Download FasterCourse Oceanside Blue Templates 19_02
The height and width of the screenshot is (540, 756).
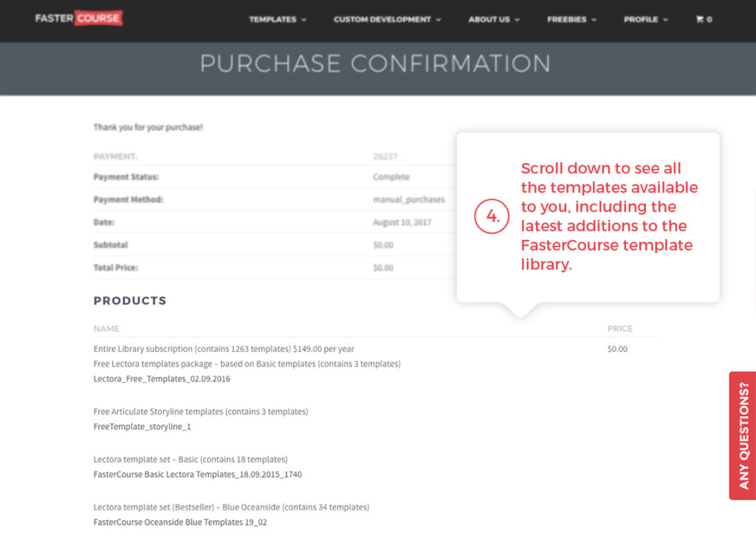tap(180, 522)
